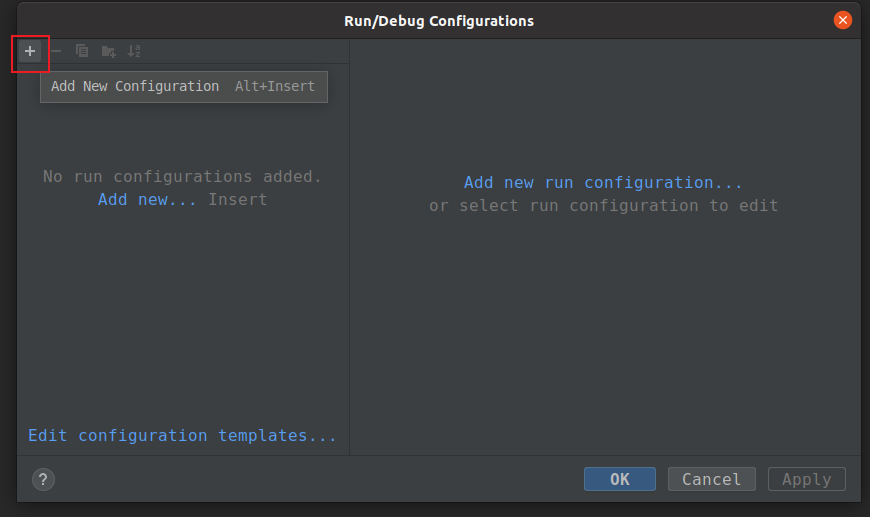Click the Run/Debug Configurations title text
Screen dimensions: 870x517
(439, 21)
